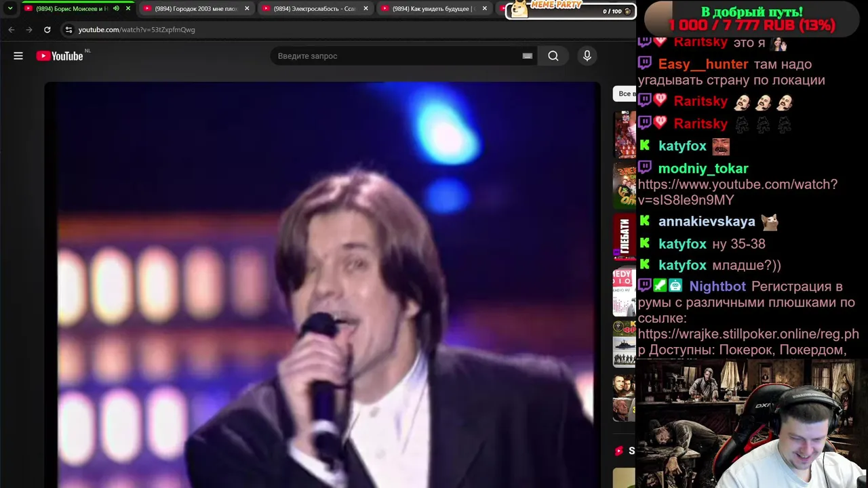Screen dimensions: 868x488
Task: Click the streamer webcam overlay
Action: (751, 424)
